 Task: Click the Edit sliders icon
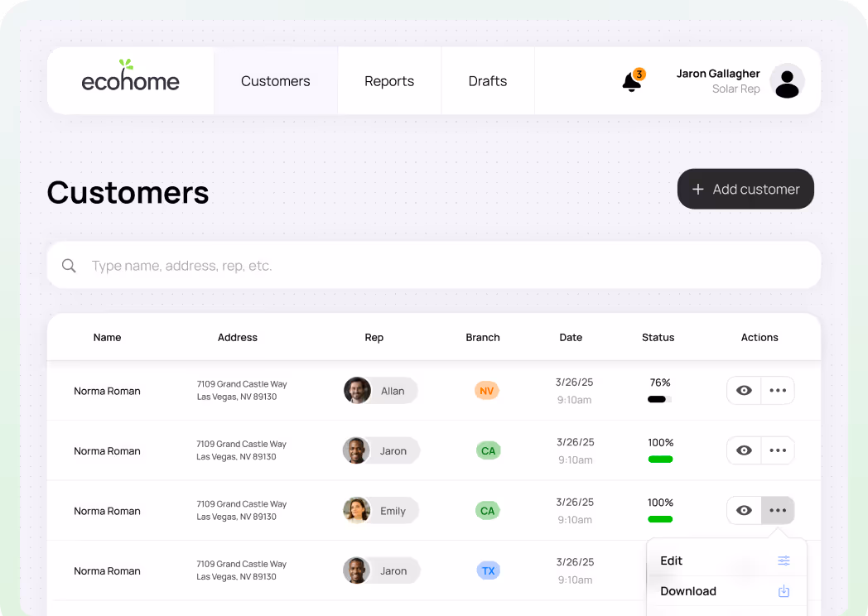pos(784,561)
